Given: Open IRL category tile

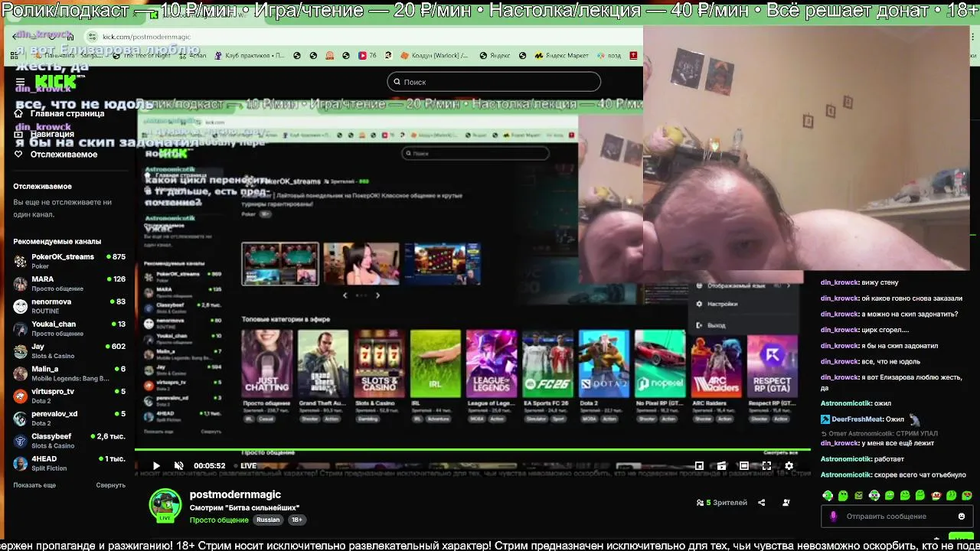Looking at the screenshot, I should pyautogui.click(x=436, y=364).
